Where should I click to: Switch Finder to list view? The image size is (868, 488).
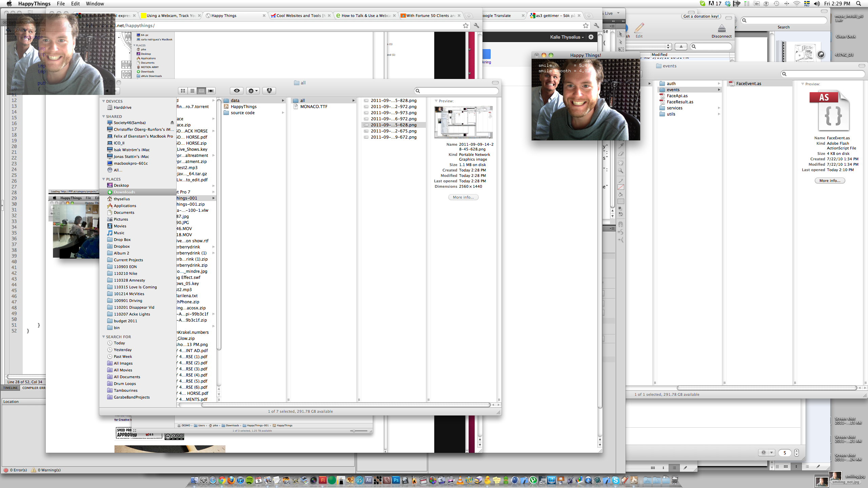pyautogui.click(x=192, y=91)
